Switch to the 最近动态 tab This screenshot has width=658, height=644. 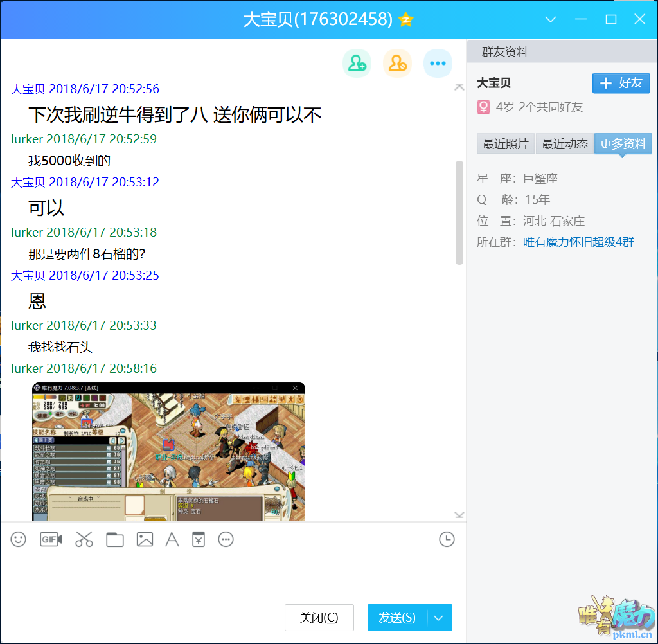click(x=564, y=144)
